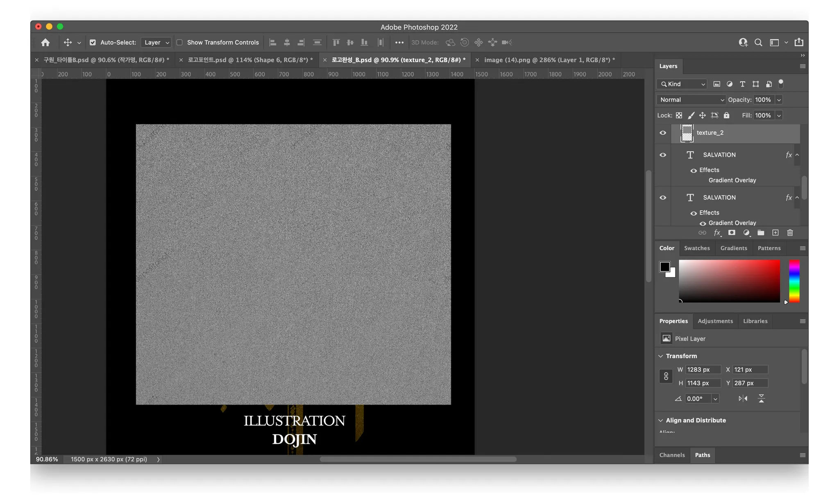Image resolution: width=839 pixels, height=504 pixels.
Task: Filter layers by type layers icon
Action: (742, 84)
